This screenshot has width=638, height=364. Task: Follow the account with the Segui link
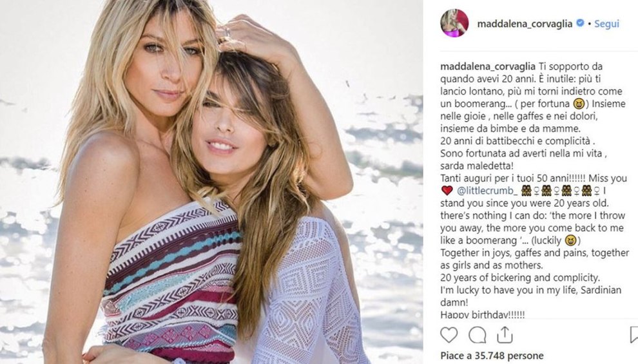(606, 24)
